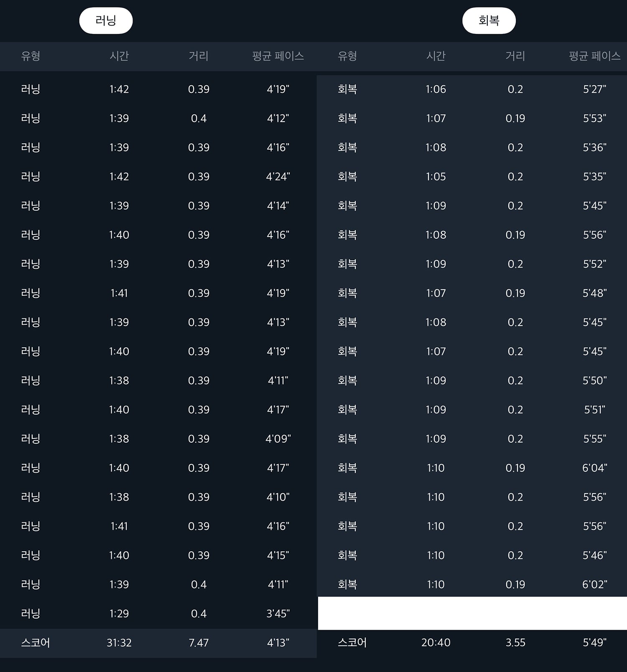Click recovery 스코어 total time 20:40

click(436, 643)
